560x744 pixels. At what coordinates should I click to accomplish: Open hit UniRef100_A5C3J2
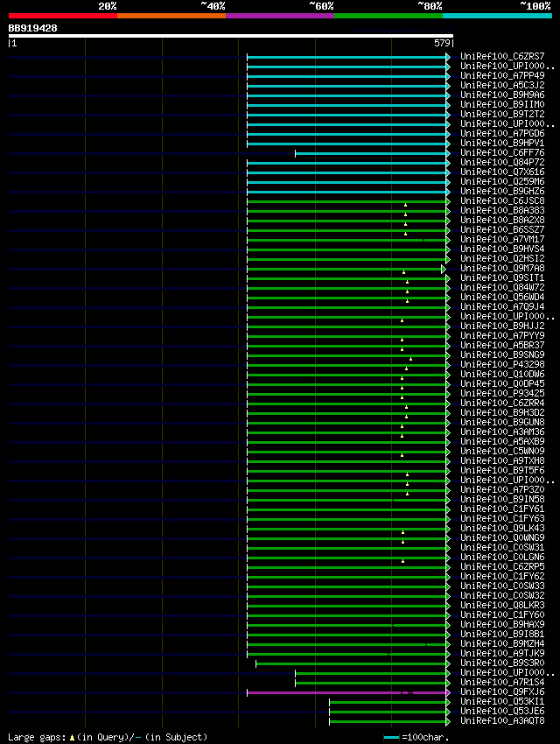tap(502, 85)
